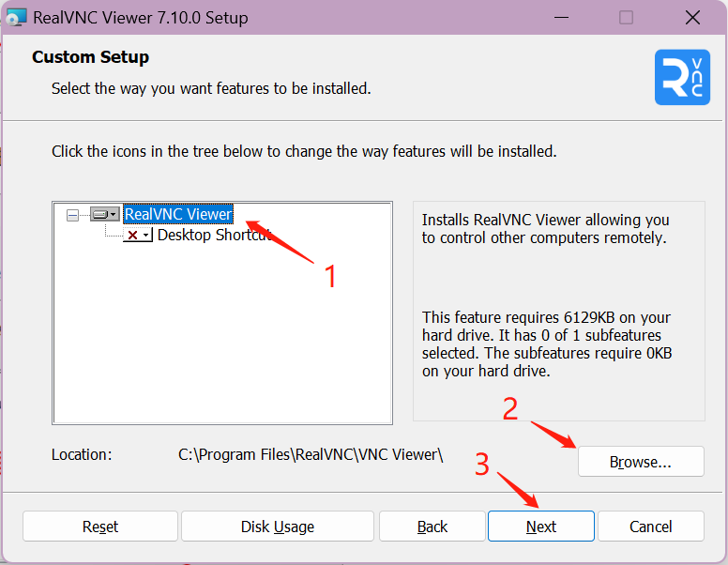Open the Disk Usage dialog
728x565 pixels.
(x=278, y=527)
